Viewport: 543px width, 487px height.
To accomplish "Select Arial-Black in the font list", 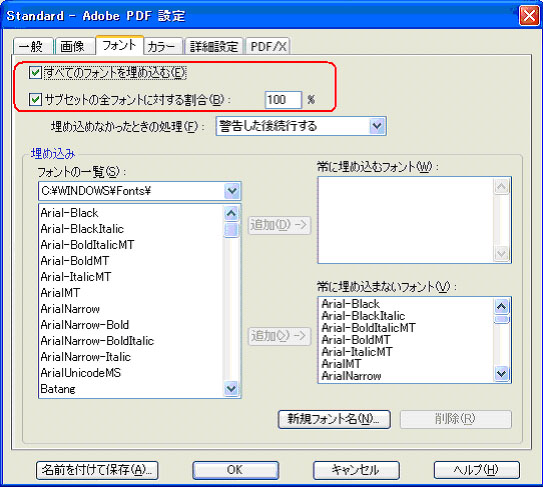I will (x=69, y=213).
